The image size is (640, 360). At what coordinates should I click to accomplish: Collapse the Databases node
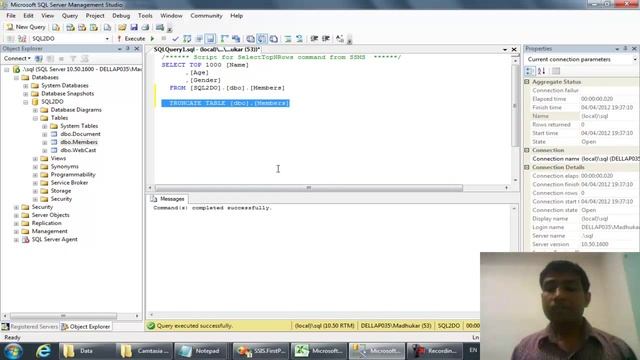[x=16, y=78]
